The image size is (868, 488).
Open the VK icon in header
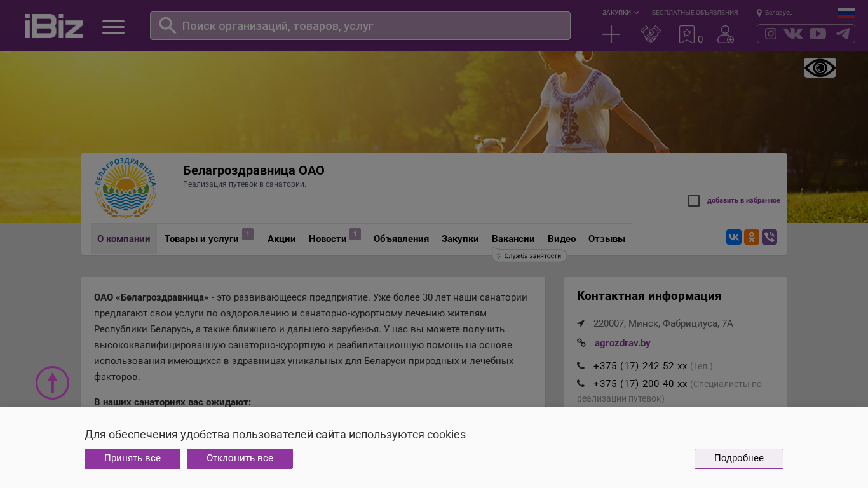(793, 34)
